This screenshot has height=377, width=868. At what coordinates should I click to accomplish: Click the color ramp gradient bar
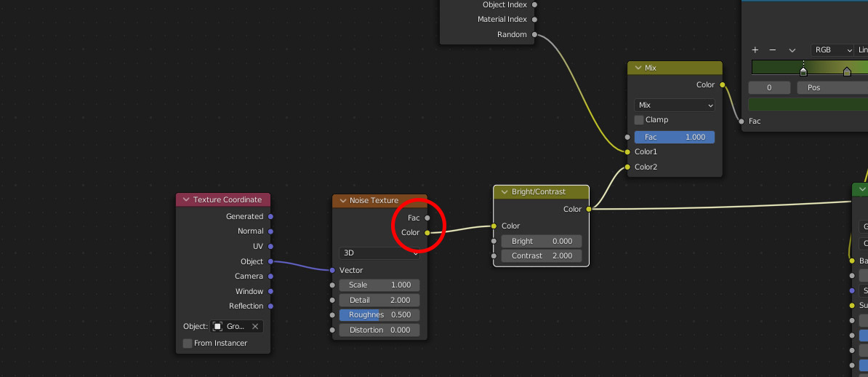tap(810, 67)
